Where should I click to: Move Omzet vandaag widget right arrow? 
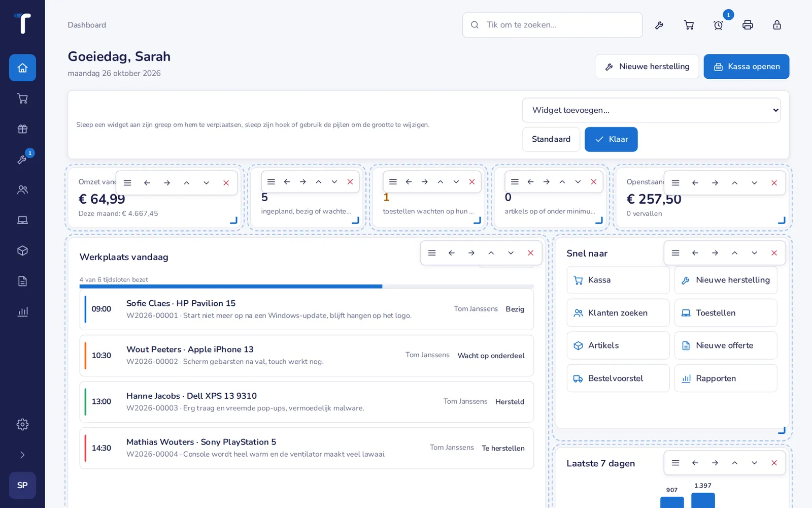(x=167, y=183)
